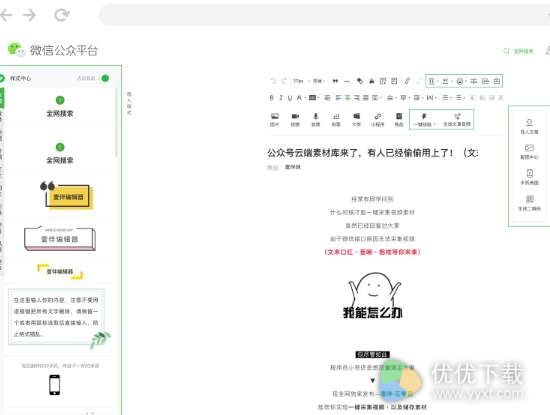
Task: Open the 样式中心 panel header
Action: tap(20, 78)
